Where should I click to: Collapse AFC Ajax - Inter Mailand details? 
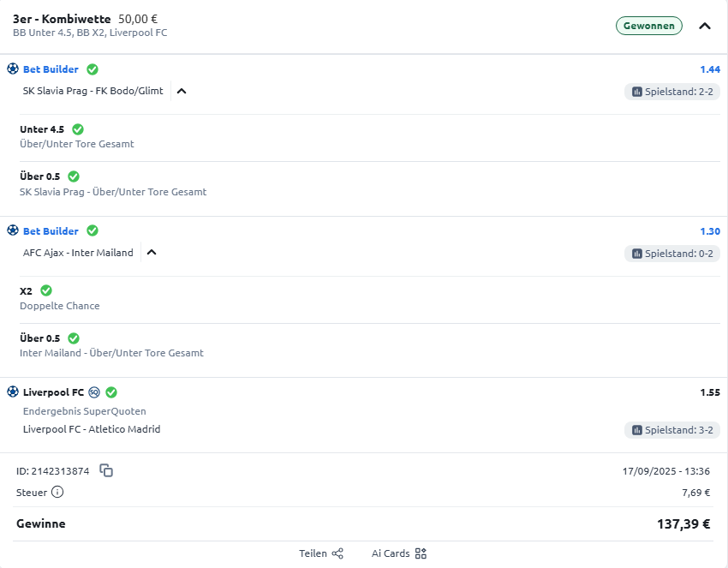[152, 253]
